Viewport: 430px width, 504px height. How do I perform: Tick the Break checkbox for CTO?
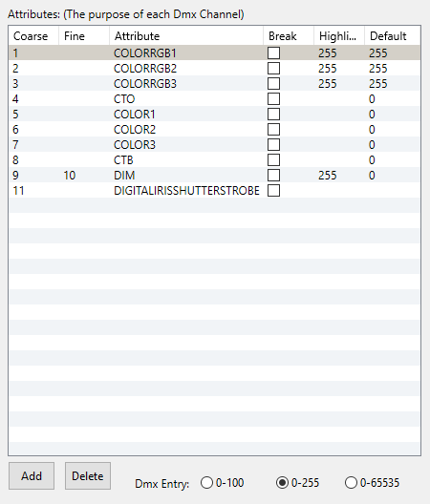[x=273, y=98]
